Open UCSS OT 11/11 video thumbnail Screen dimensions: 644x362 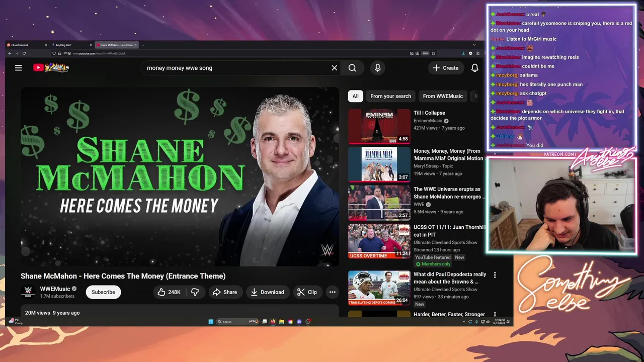[x=379, y=241]
